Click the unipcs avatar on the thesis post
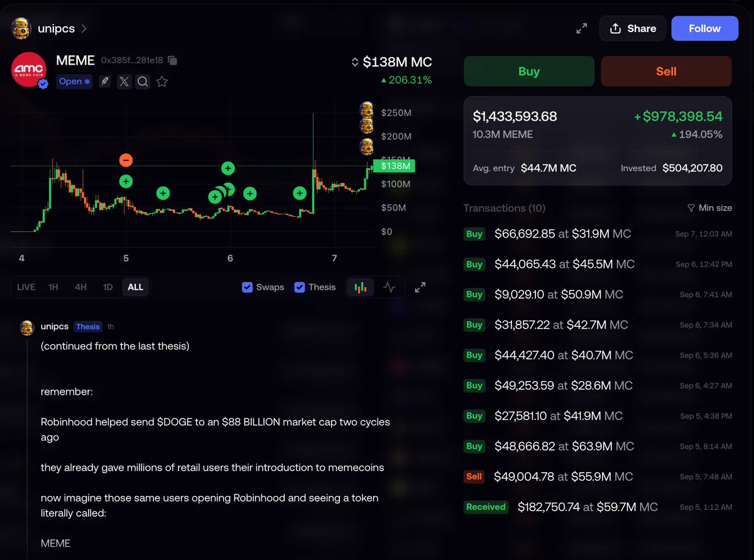This screenshot has width=754, height=560. click(x=27, y=327)
